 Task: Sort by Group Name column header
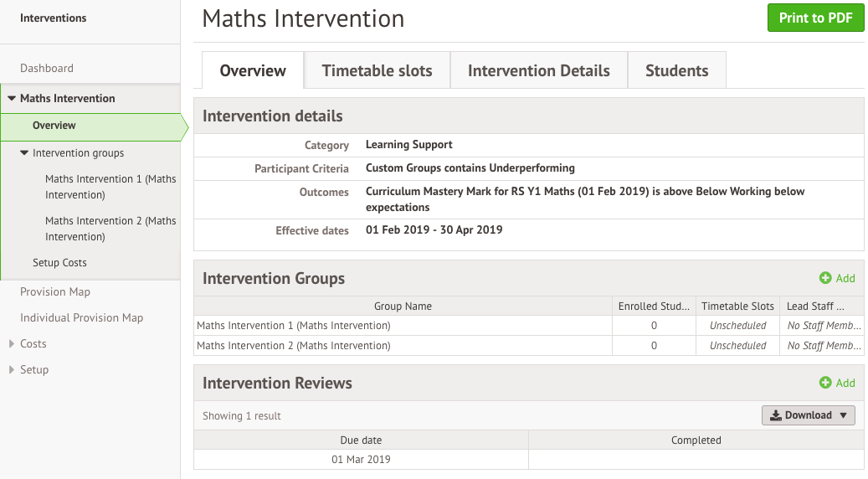tap(403, 306)
